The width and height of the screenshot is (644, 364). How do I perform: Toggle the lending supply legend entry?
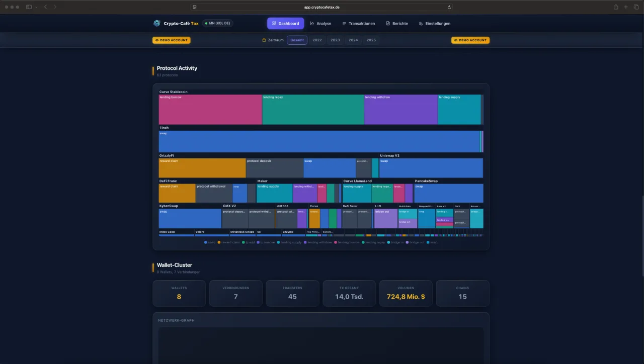click(289, 242)
